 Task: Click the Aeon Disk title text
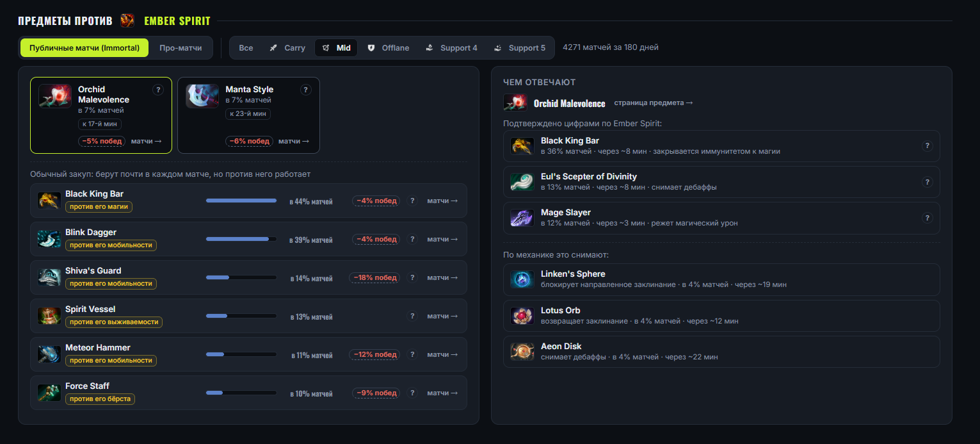[561, 346]
